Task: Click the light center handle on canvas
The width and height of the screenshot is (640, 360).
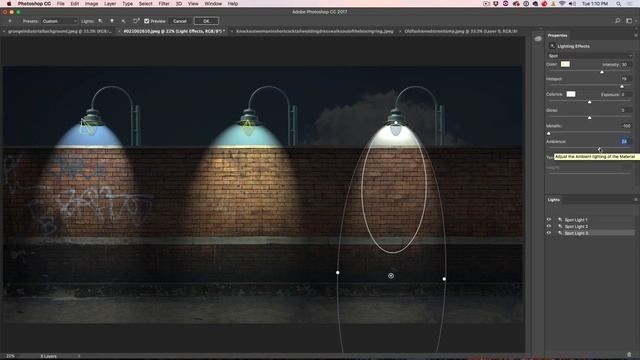Action: click(x=391, y=276)
